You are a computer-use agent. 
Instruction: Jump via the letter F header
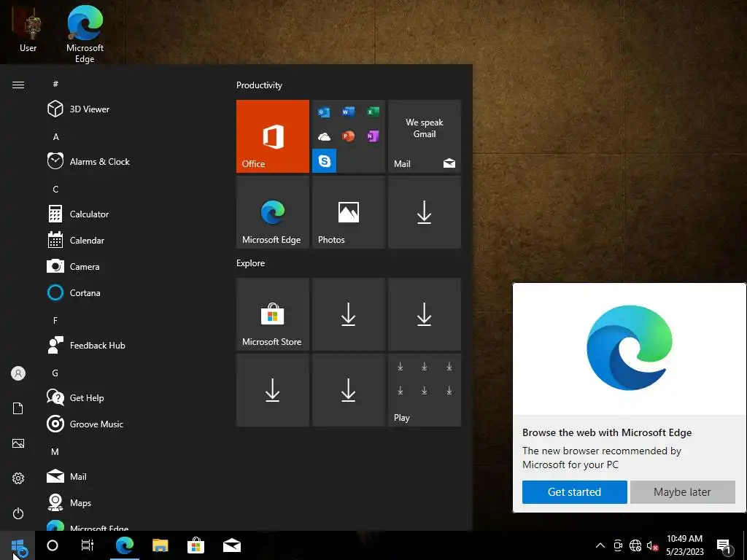[x=55, y=321]
